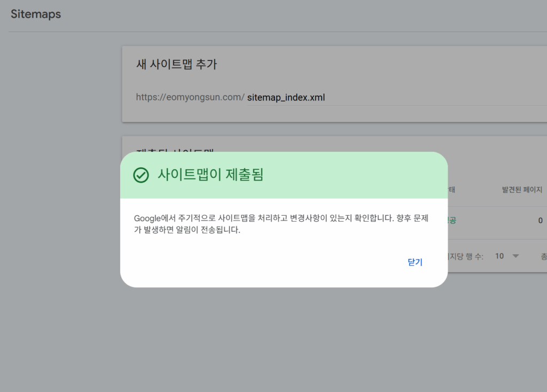This screenshot has height=392, width=547.
Task: Click the 총 total count label
Action: click(544, 256)
